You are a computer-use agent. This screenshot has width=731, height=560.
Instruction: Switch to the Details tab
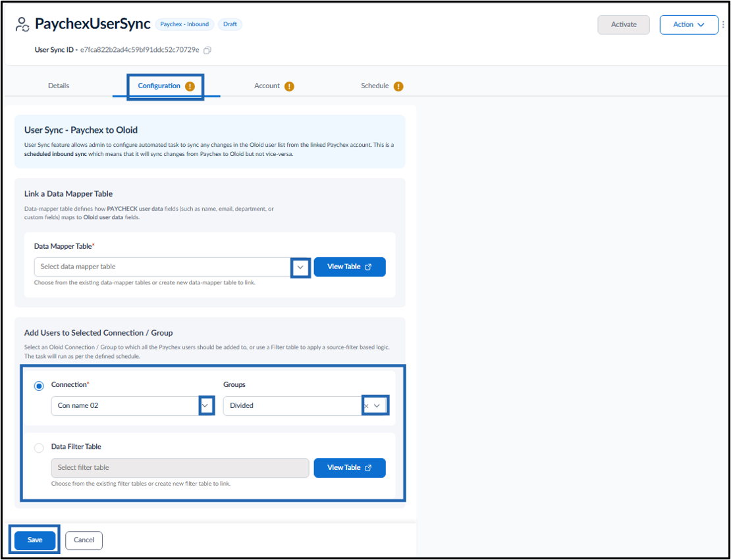59,86
